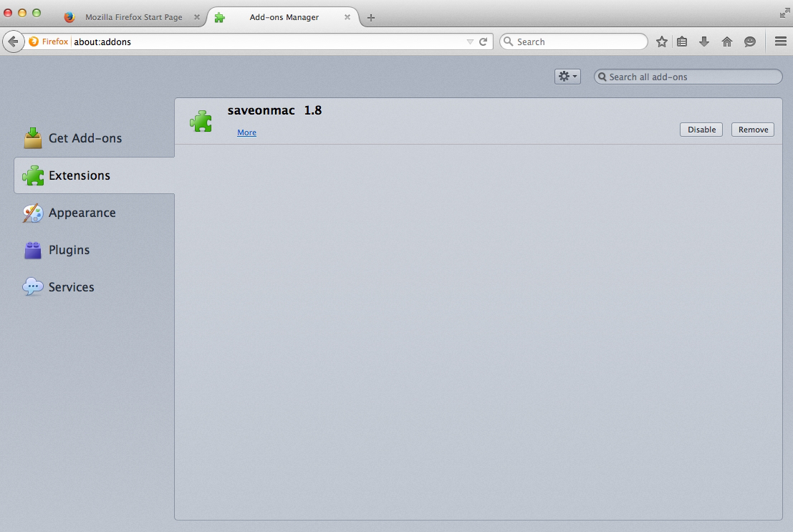Open the address bar history dropdown arrow

point(470,42)
